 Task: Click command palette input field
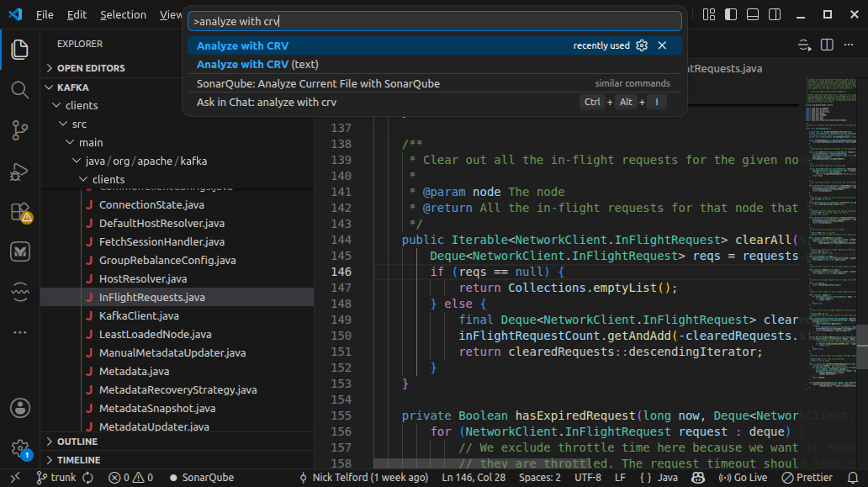pyautogui.click(x=435, y=21)
